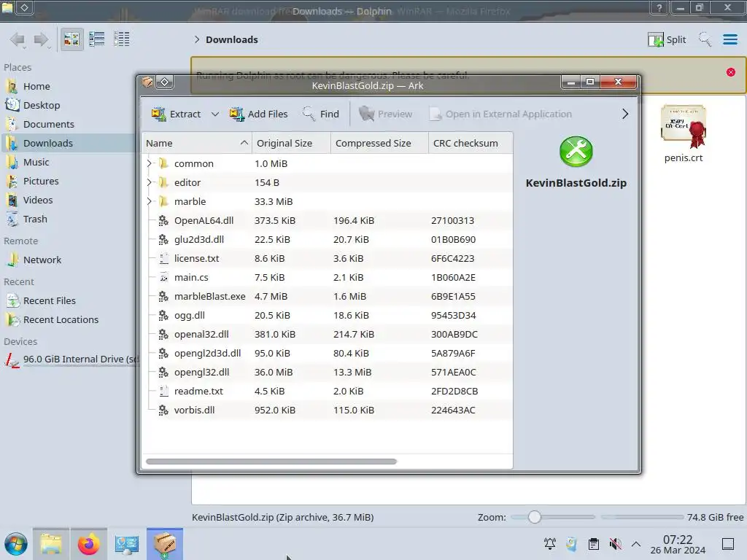Sort by CRC checksum column
The image size is (747, 560).
471,144
